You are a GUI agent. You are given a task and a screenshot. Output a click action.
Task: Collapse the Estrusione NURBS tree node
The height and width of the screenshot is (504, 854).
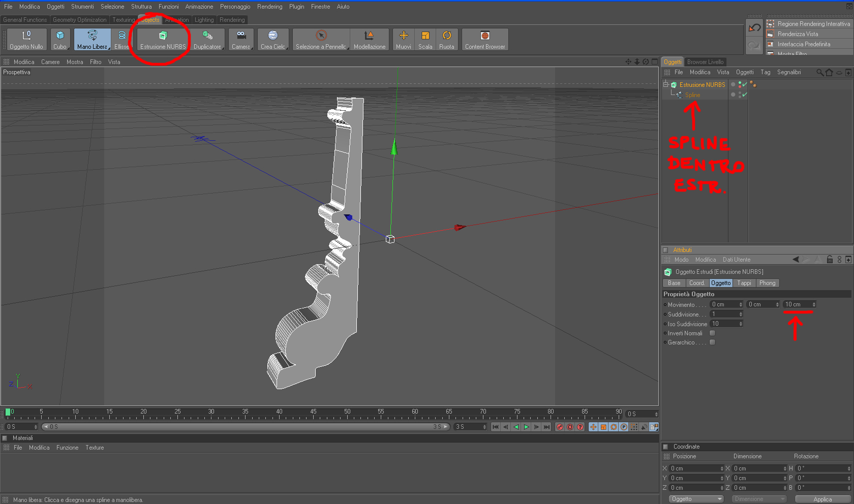click(665, 85)
